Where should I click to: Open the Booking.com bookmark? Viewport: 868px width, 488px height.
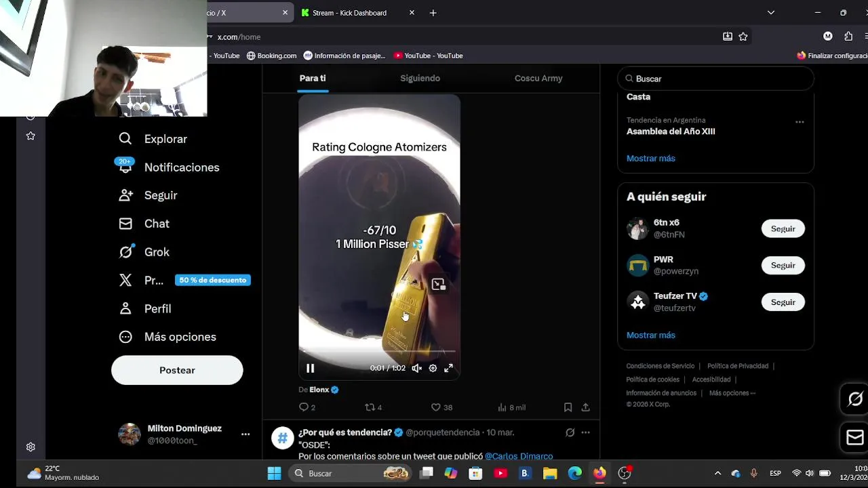271,56
